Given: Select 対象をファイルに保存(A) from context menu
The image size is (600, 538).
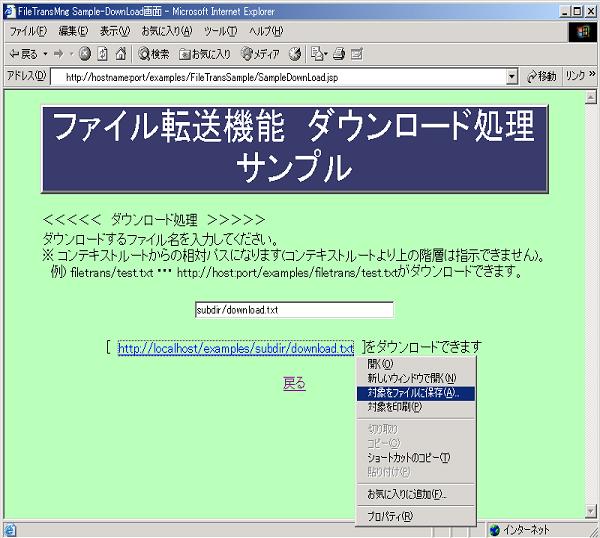Looking at the screenshot, I should 413,393.
